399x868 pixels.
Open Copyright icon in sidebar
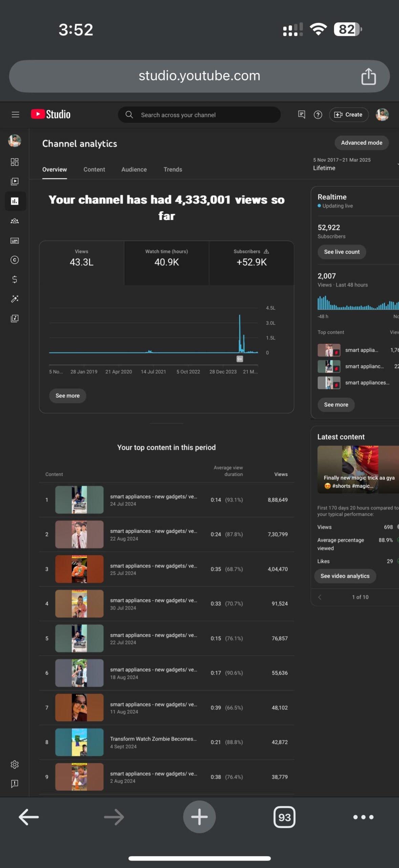15,260
